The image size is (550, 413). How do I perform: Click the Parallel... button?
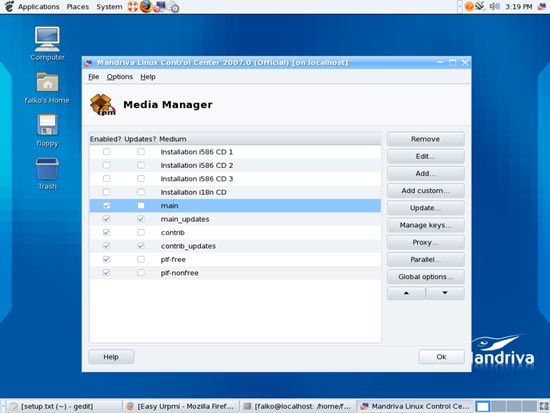coord(425,259)
